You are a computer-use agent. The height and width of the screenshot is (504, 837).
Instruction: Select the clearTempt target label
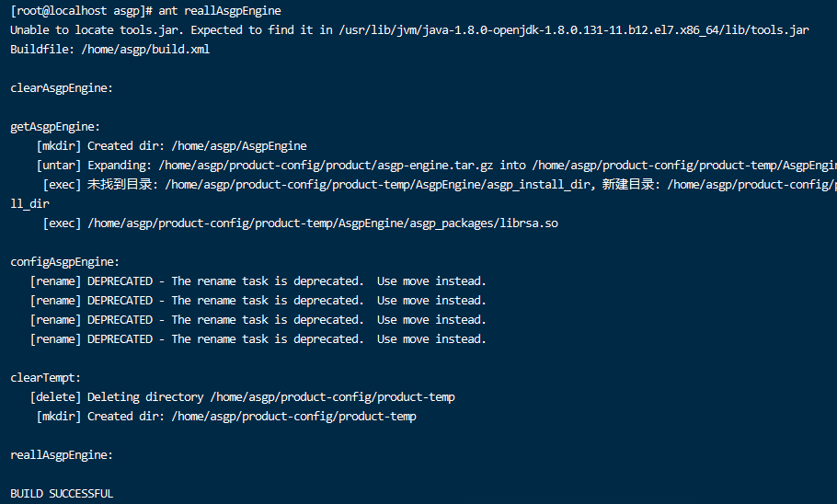tap(45, 377)
